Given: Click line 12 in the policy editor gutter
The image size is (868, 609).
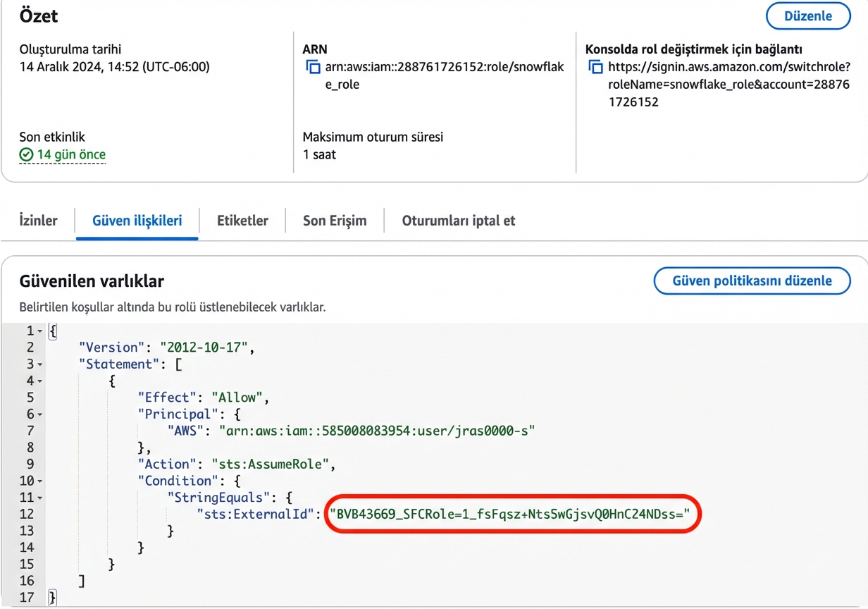Looking at the screenshot, I should [x=30, y=514].
